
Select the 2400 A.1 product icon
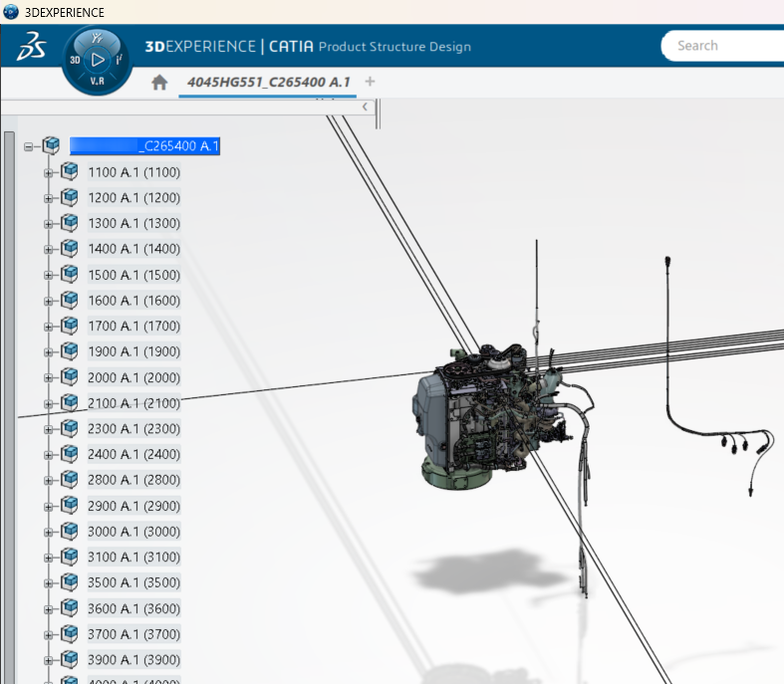[70, 454]
